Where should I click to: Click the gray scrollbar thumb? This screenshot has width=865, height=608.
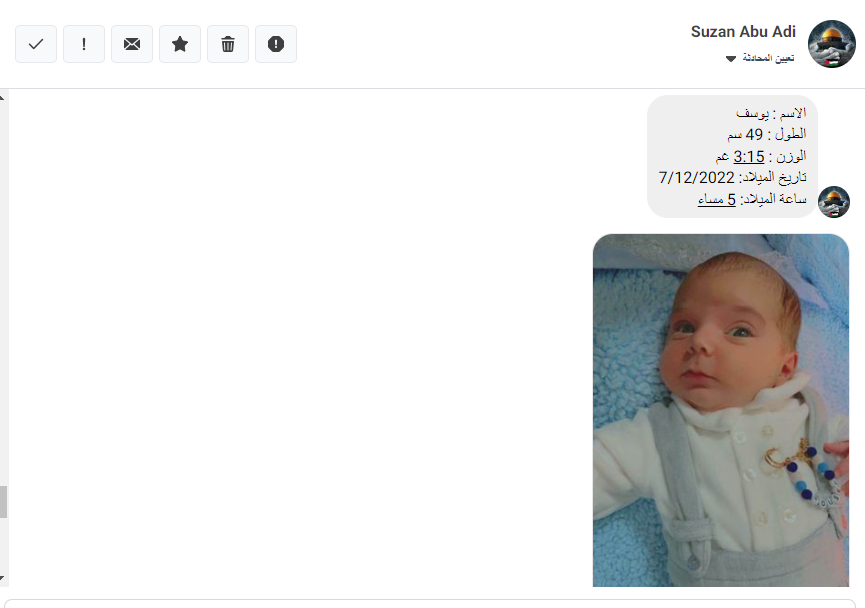[x=3, y=502]
